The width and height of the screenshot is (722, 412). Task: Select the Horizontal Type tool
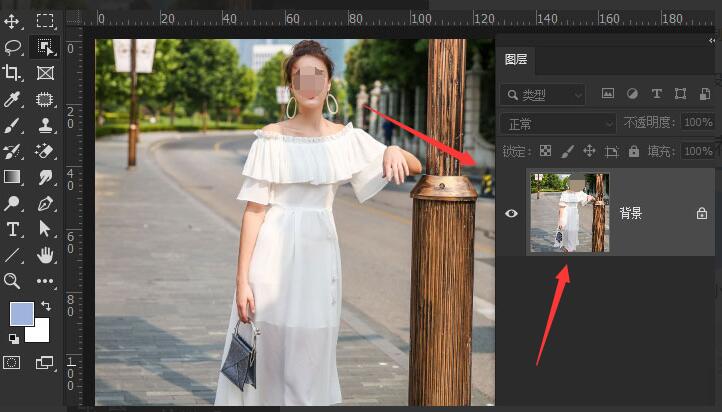pos(13,229)
